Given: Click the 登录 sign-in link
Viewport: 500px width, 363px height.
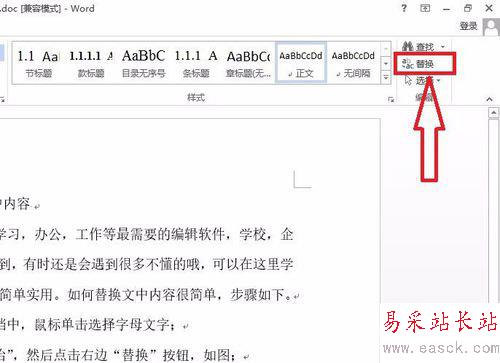Looking at the screenshot, I should [469, 26].
